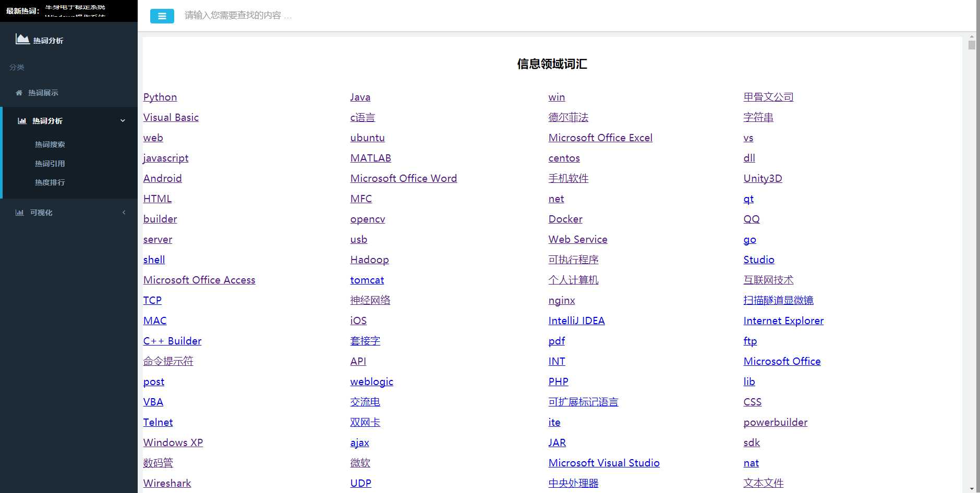Open the 命令提示符 link
The image size is (980, 493).
tap(168, 361)
